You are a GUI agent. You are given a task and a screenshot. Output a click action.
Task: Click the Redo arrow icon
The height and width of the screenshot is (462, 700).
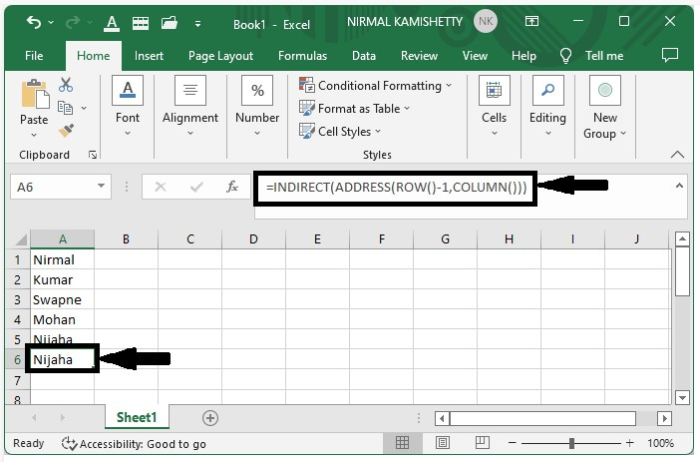72,22
